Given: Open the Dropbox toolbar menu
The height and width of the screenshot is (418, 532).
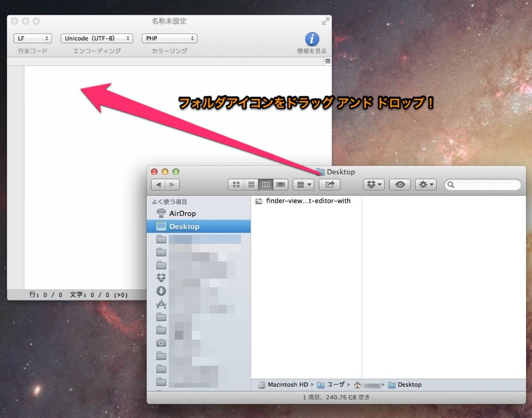Looking at the screenshot, I should pyautogui.click(x=373, y=185).
